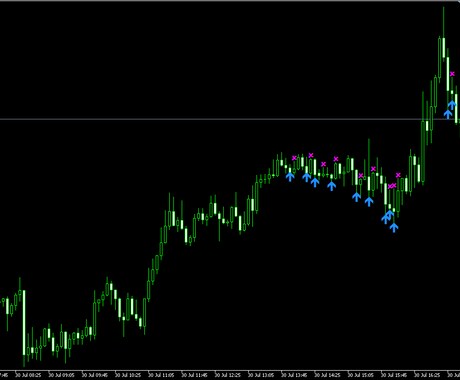Click the '30 Jul 14:25' time axis label
460x380 pixels.
328,375
